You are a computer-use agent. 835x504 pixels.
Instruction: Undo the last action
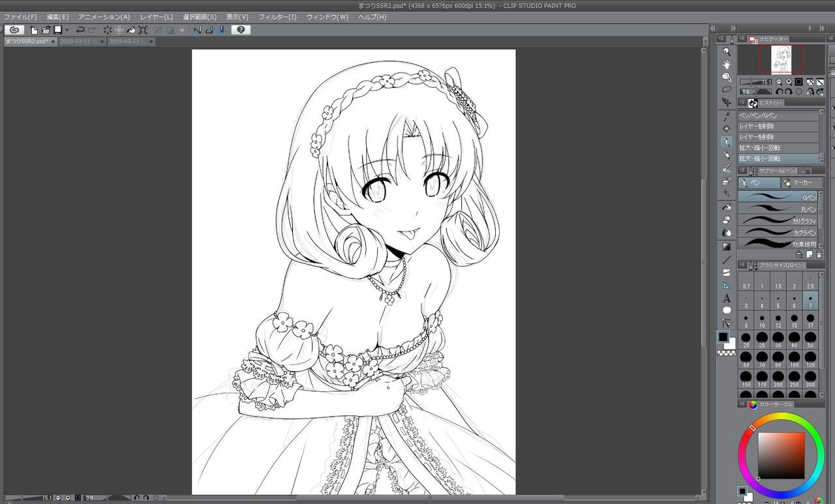80,30
